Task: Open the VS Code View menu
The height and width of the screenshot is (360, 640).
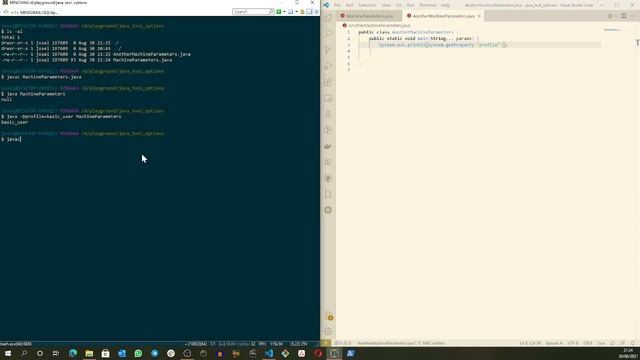Action: click(x=386, y=5)
